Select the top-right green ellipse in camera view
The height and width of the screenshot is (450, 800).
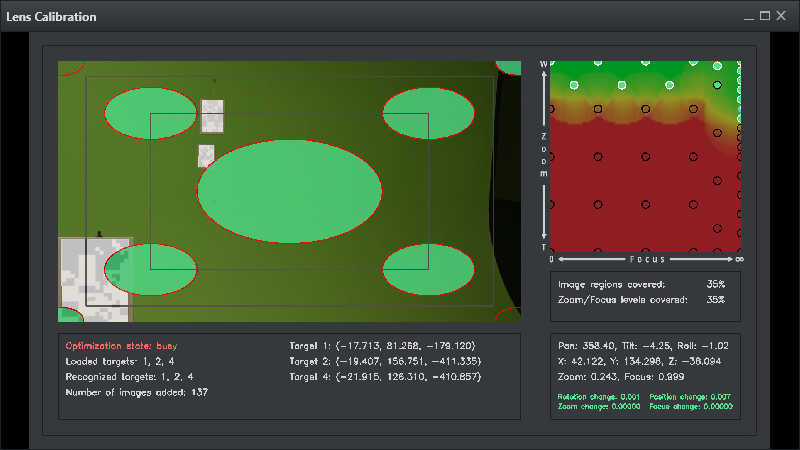tap(428, 112)
